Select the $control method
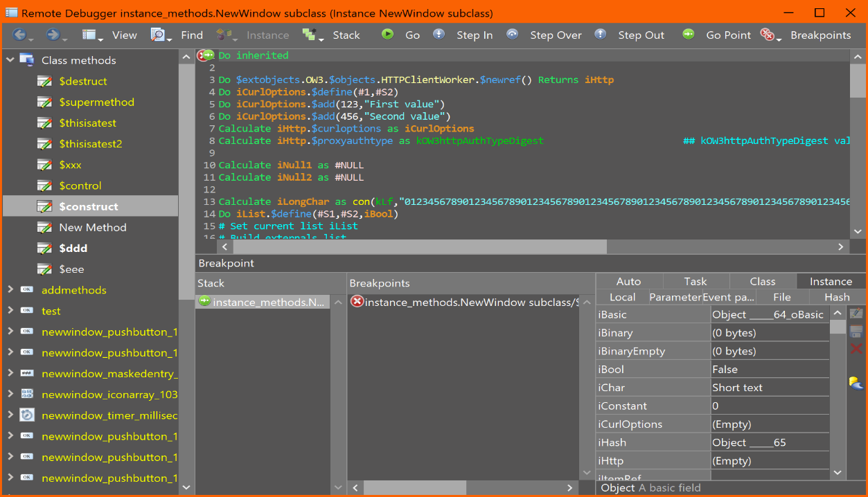The width and height of the screenshot is (868, 497). point(80,186)
